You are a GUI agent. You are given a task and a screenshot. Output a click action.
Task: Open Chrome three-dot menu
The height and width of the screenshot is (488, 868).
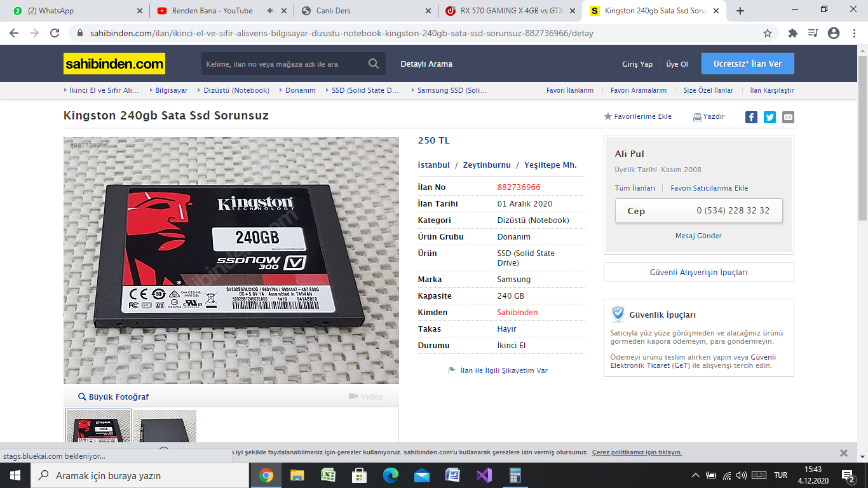[853, 33]
